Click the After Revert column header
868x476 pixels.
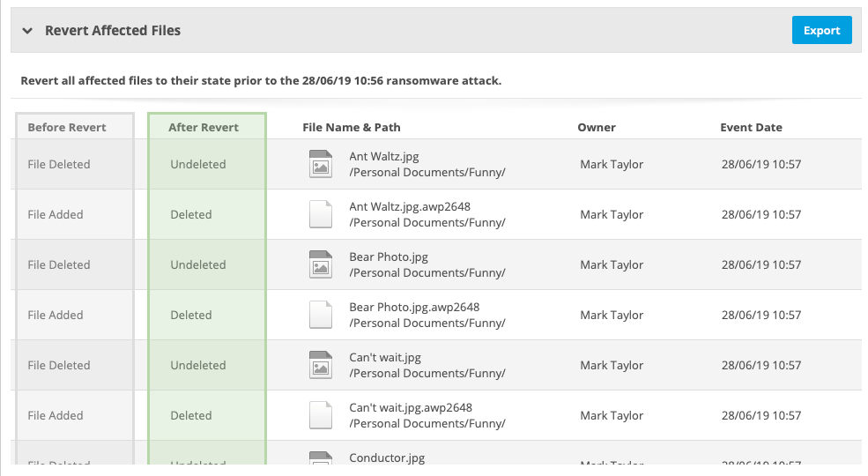pyautogui.click(x=204, y=127)
